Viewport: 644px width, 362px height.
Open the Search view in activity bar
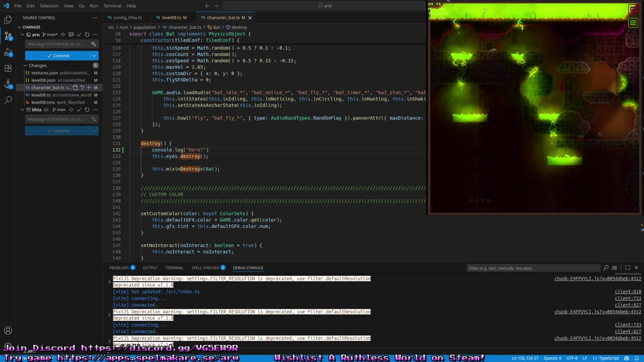[8, 100]
